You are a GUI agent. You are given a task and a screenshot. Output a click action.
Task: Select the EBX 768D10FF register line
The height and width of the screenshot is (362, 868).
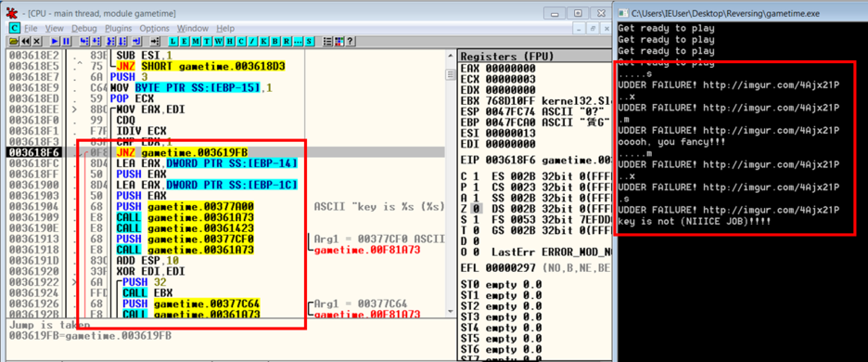[535, 101]
